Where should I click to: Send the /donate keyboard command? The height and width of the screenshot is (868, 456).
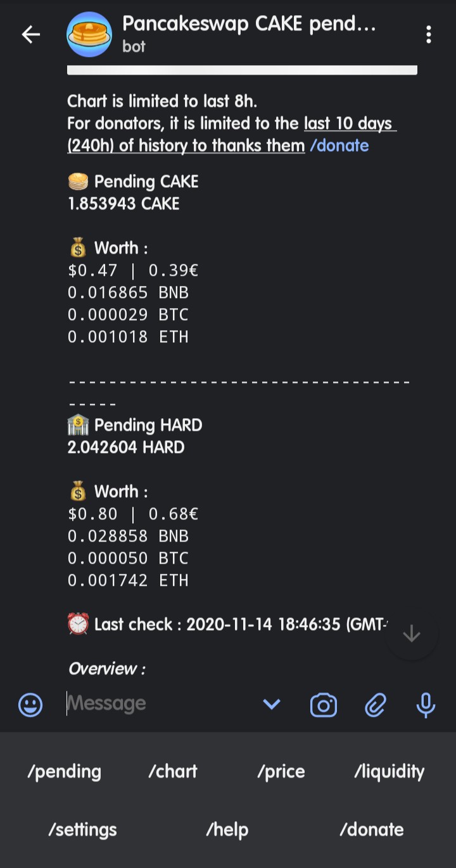point(372,829)
